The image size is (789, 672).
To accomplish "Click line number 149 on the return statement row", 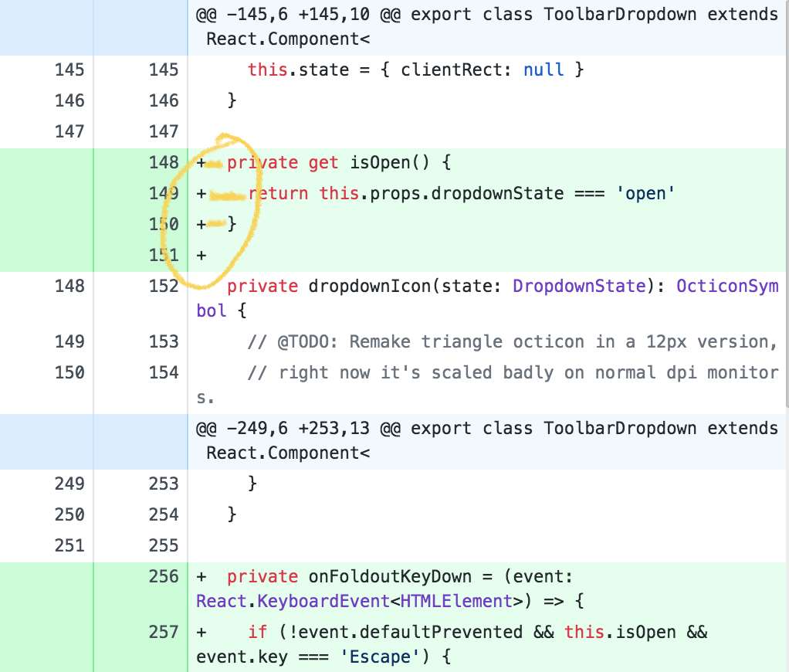I will [x=164, y=193].
